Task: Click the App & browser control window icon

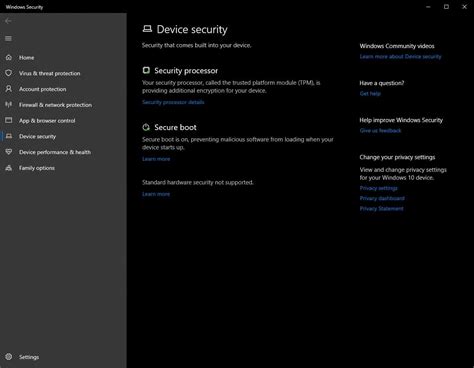Action: pos(9,120)
